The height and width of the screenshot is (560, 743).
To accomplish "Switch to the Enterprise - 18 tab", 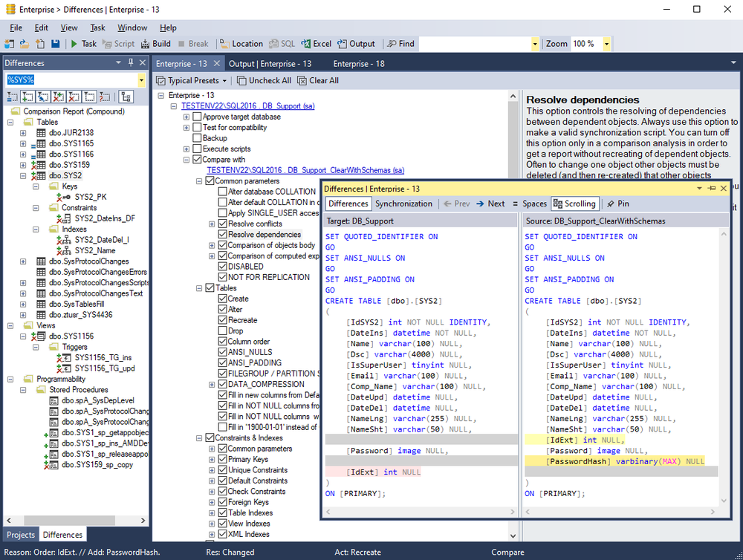I will click(359, 63).
